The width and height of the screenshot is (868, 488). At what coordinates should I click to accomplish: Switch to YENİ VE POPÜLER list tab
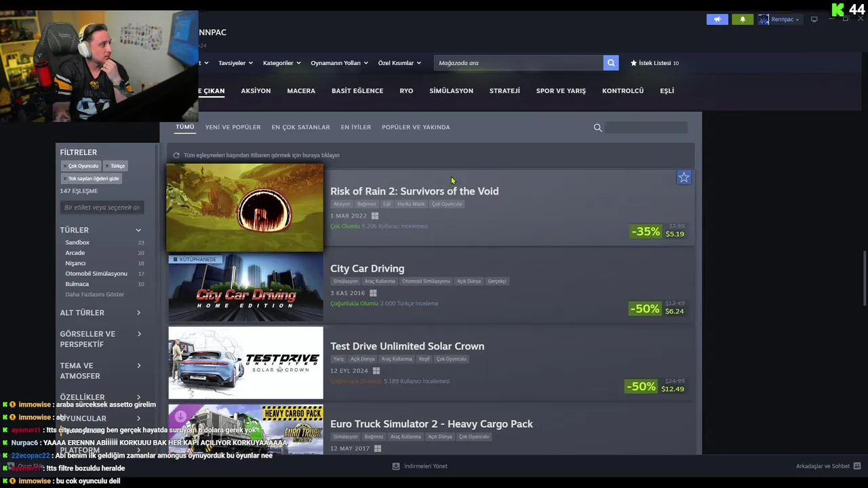coord(233,127)
